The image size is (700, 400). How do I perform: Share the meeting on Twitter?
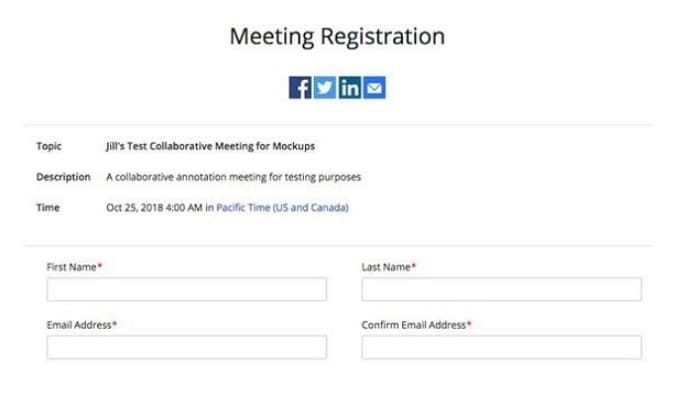[325, 88]
